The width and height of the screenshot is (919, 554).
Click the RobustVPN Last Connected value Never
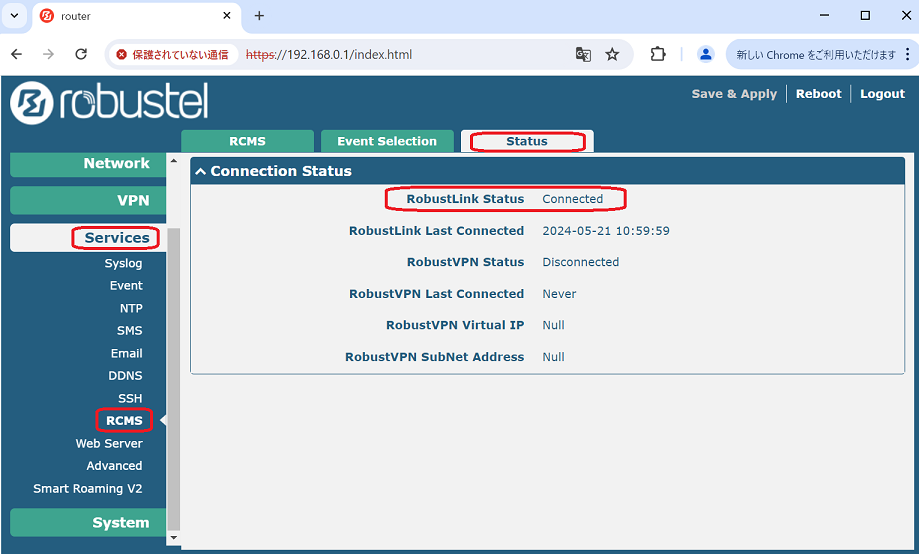click(559, 294)
